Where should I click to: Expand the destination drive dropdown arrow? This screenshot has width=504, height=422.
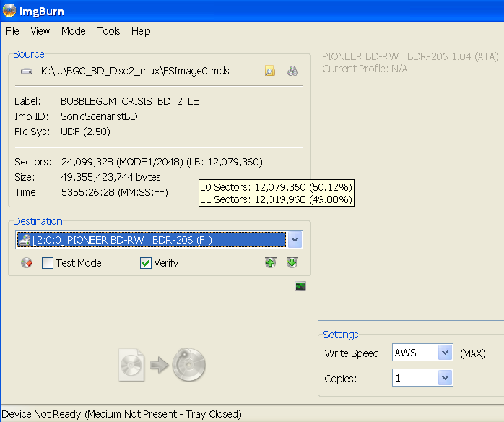(295, 240)
